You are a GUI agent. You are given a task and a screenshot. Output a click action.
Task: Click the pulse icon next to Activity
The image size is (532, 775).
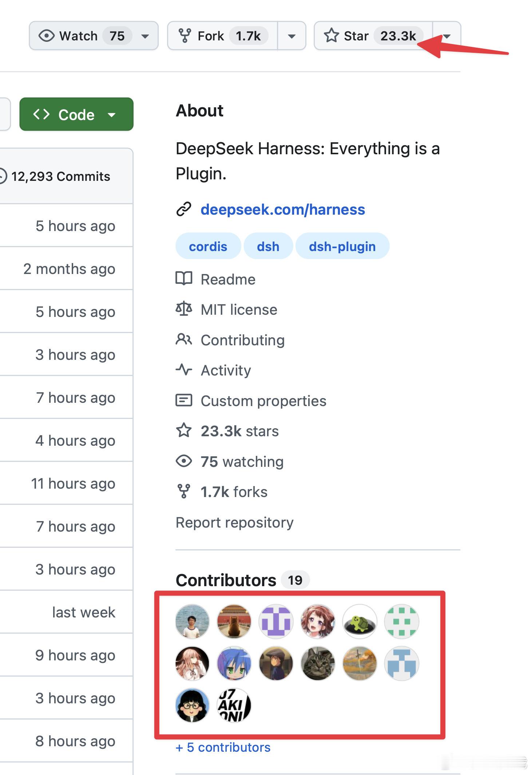point(184,370)
